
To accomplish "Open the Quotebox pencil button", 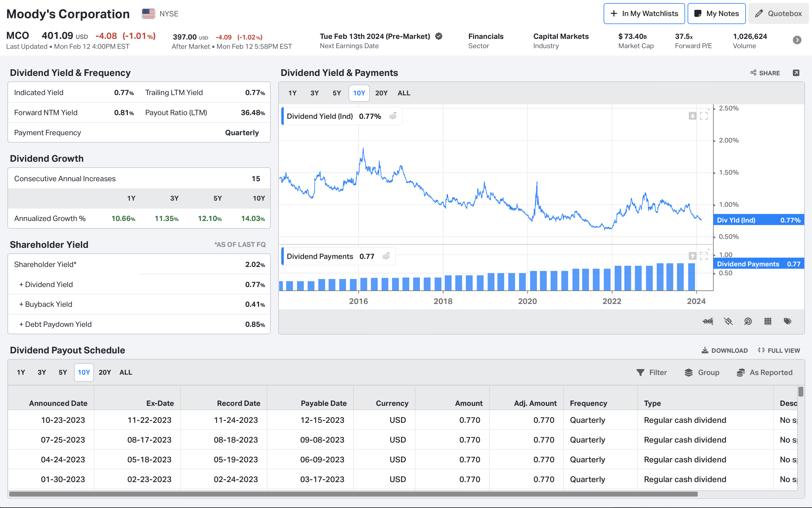I will click(x=778, y=14).
